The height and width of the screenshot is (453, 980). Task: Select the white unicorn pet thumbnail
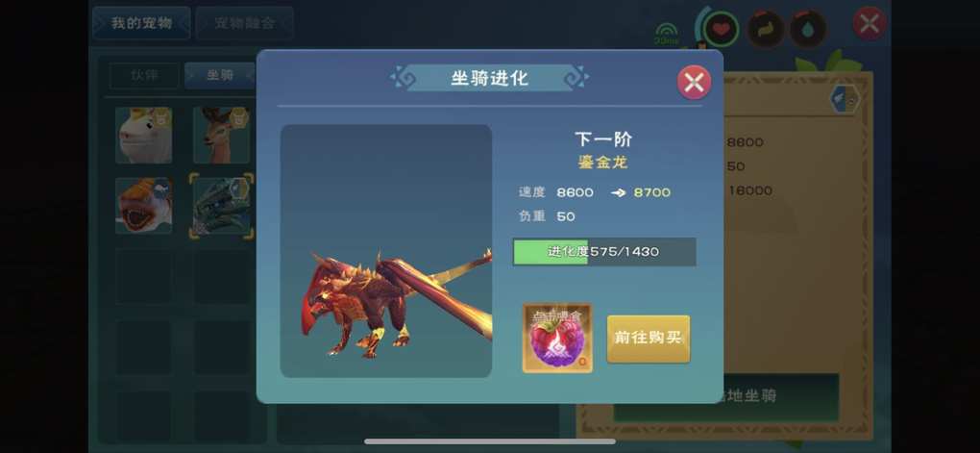coord(144,136)
